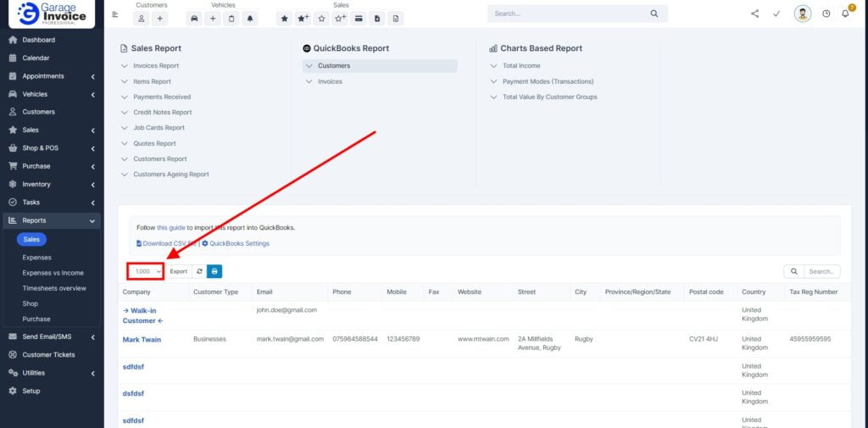Open the Payments Received report
The height and width of the screenshot is (428, 868).
[162, 97]
